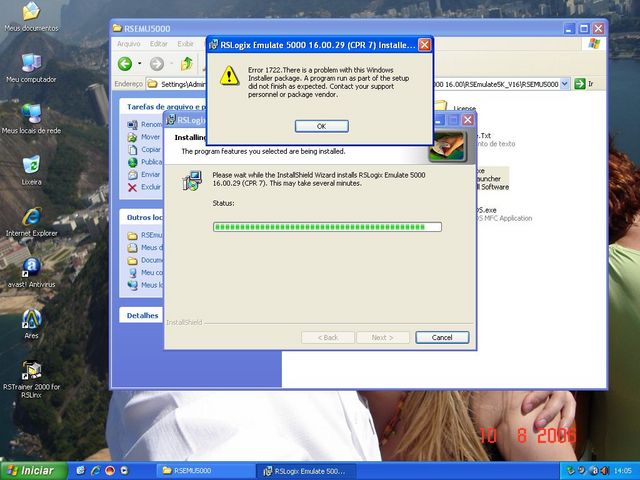640x480 pixels.
Task: Click the warning icon in error dialog
Action: [x=229, y=76]
